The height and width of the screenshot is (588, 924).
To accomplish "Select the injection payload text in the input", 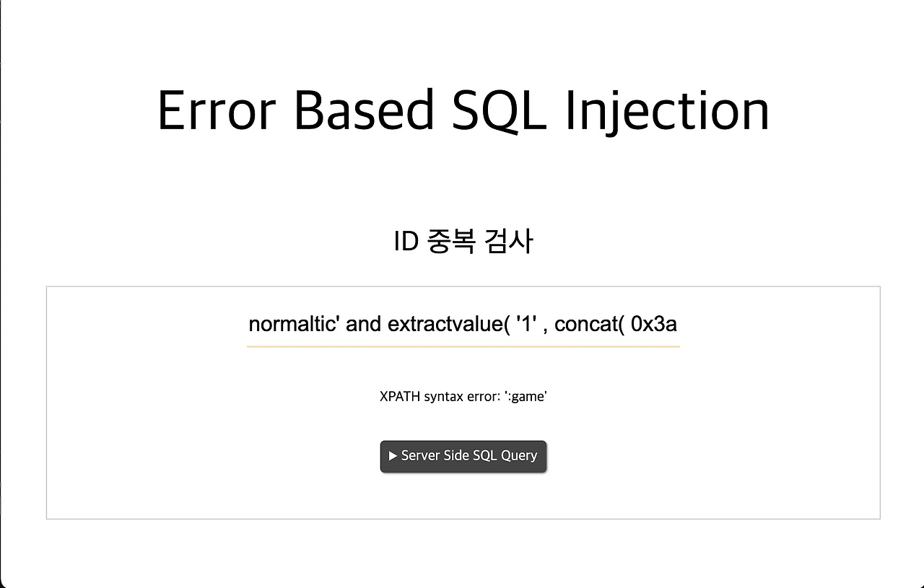I will point(463,324).
